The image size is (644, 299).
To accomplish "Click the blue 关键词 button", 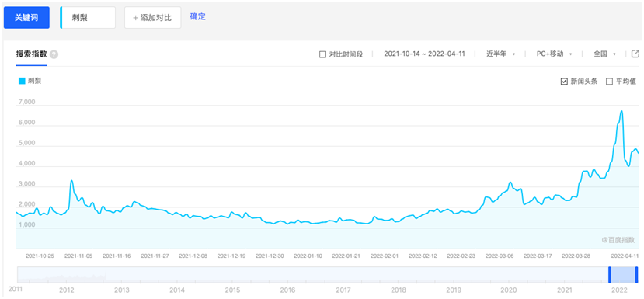I will pyautogui.click(x=26, y=18).
